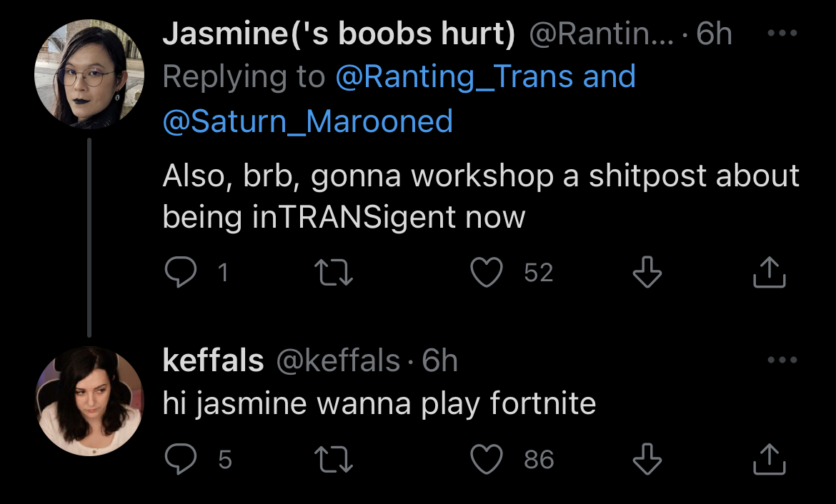Viewport: 836px width, 504px height.
Task: Open tweet text about being inTRANSigent
Action: pos(481,196)
